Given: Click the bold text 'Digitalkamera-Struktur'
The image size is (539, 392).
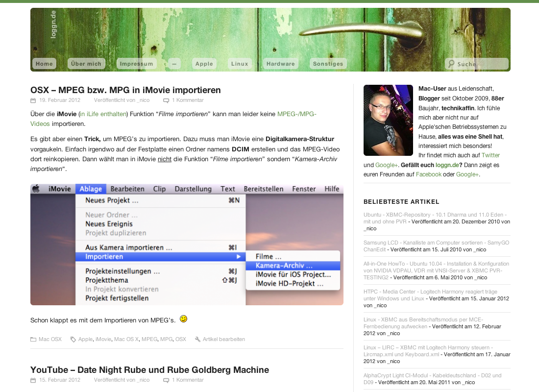Looking at the screenshot, I should (x=300, y=139).
